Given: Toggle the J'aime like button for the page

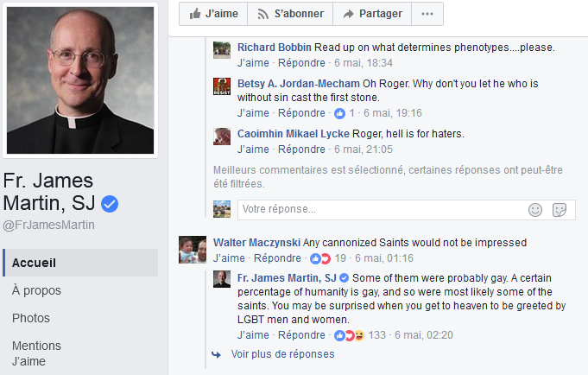Looking at the screenshot, I should point(213,14).
